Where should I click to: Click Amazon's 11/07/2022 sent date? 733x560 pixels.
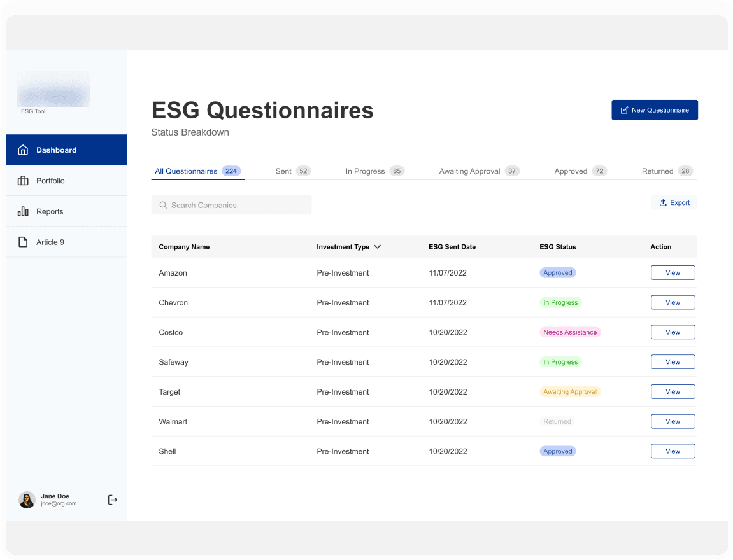448,273
